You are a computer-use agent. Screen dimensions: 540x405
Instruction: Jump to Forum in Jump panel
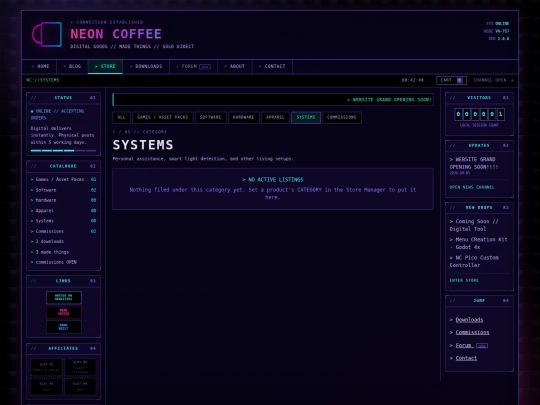coord(464,345)
